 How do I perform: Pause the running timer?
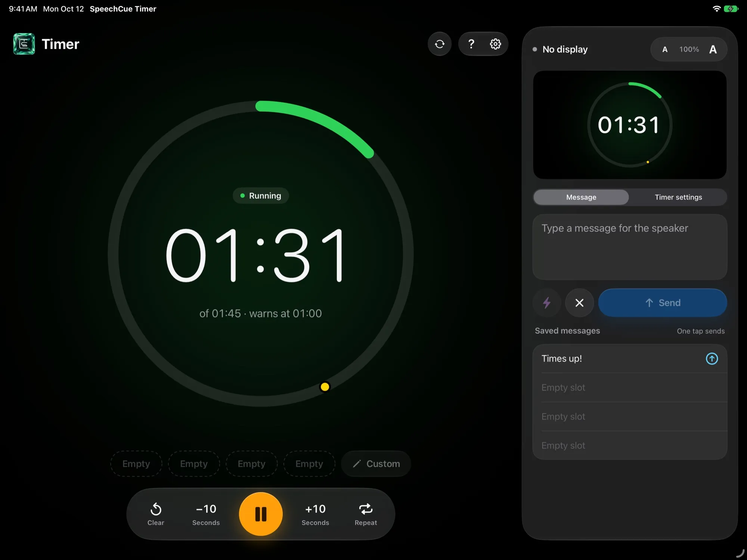(261, 514)
